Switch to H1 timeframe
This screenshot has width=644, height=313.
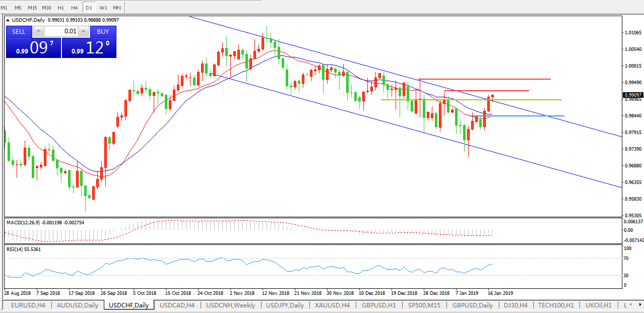tap(61, 8)
